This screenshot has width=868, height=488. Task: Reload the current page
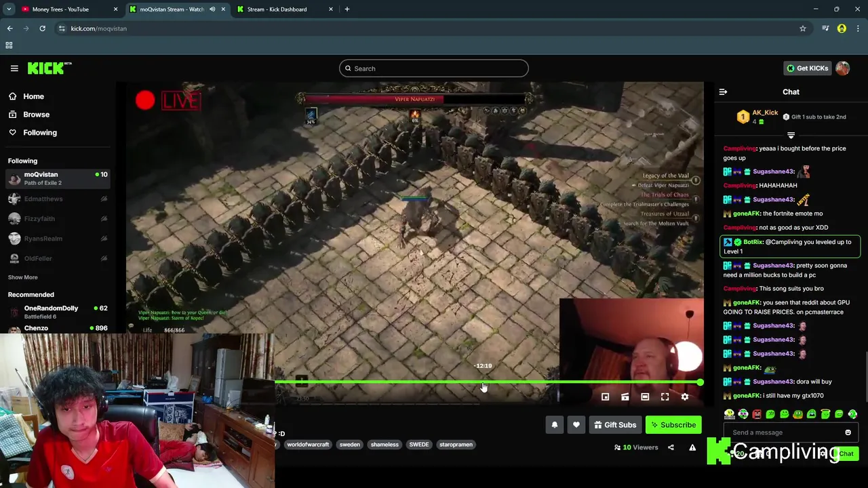pos(42,28)
